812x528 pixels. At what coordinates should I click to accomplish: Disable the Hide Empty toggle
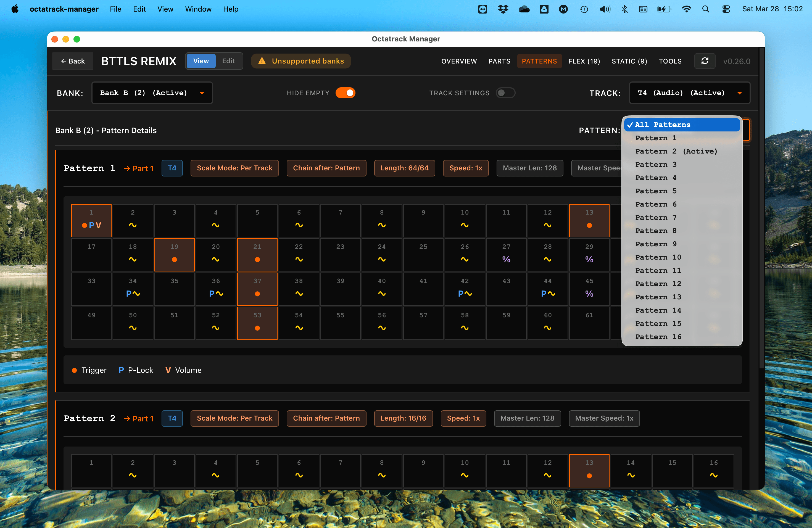click(345, 93)
